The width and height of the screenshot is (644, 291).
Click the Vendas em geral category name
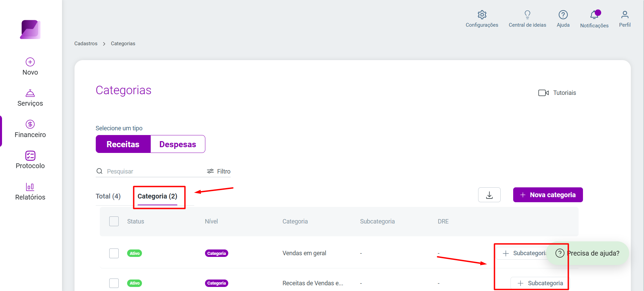304,253
